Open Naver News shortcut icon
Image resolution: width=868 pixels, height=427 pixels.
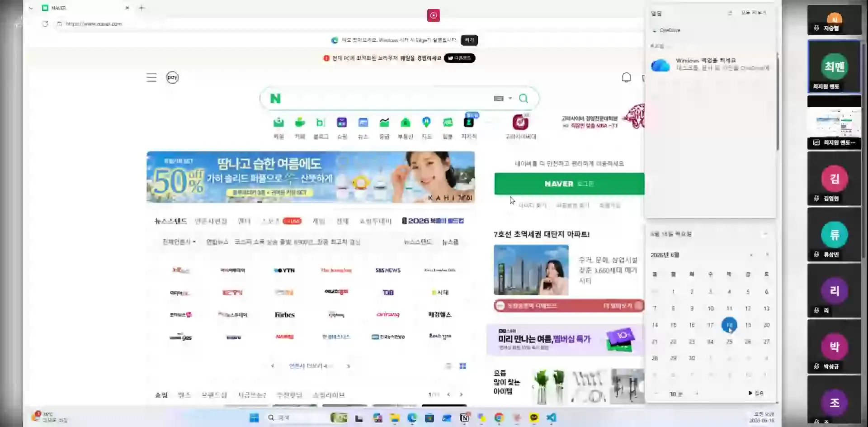[363, 123]
